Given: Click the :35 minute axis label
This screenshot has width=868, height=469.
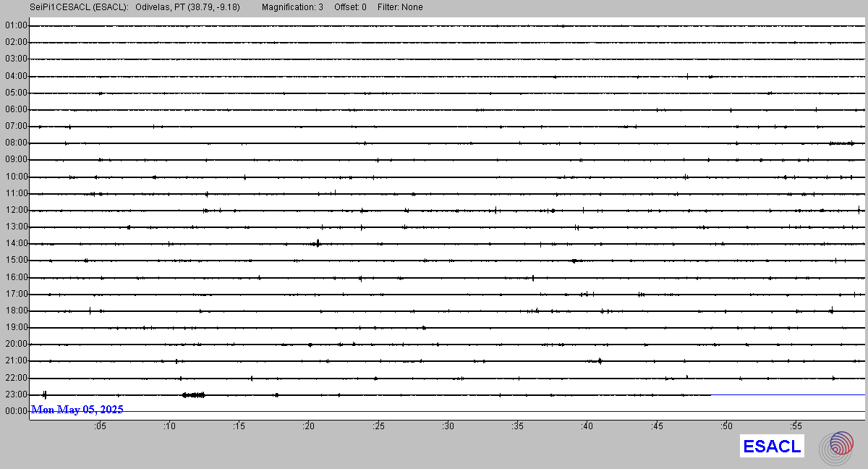Looking at the screenshot, I should (x=517, y=426).
